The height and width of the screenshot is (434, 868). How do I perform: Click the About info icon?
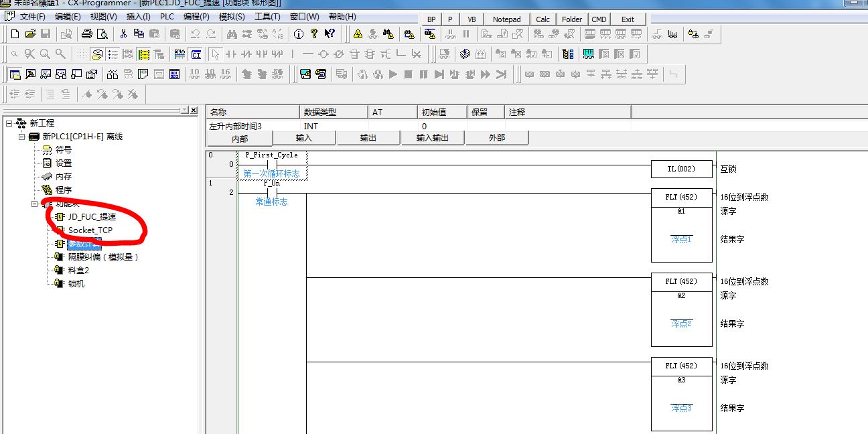(299, 33)
